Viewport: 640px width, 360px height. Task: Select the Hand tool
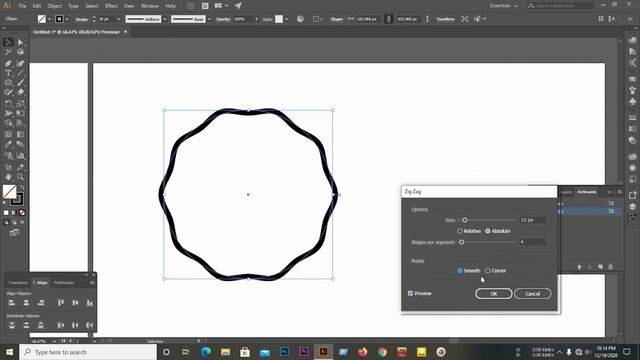click(x=8, y=177)
